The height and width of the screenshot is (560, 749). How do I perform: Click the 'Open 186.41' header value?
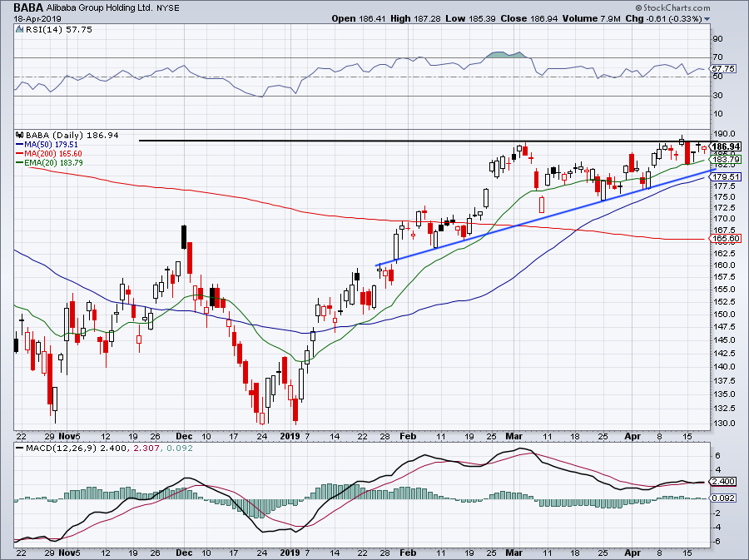point(358,18)
